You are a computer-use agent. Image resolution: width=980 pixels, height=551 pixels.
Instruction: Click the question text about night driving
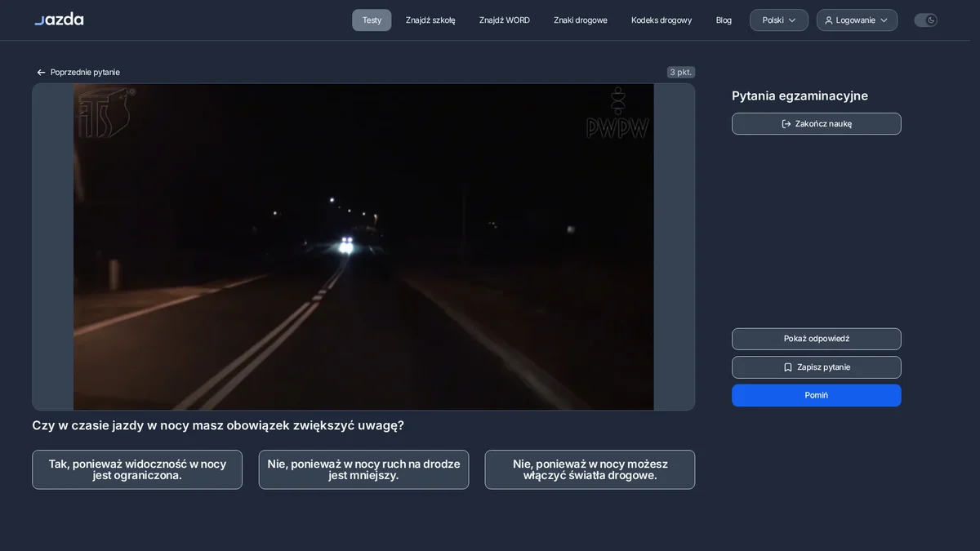[x=218, y=425]
